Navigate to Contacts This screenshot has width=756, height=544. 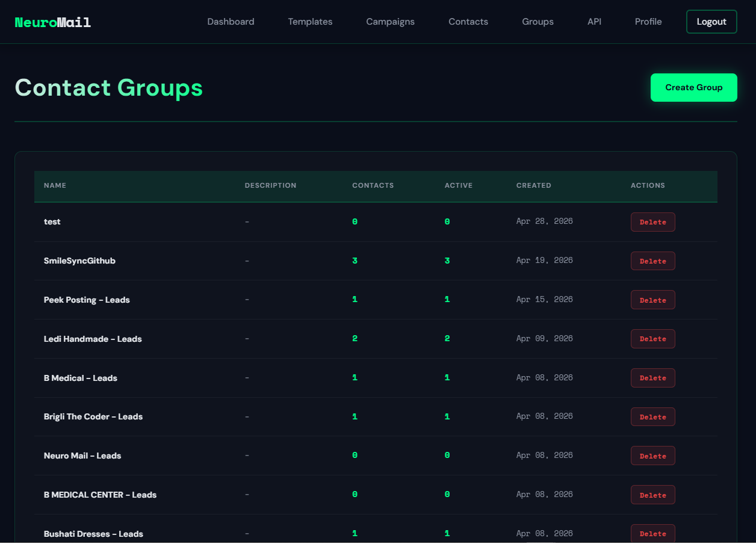click(x=468, y=22)
